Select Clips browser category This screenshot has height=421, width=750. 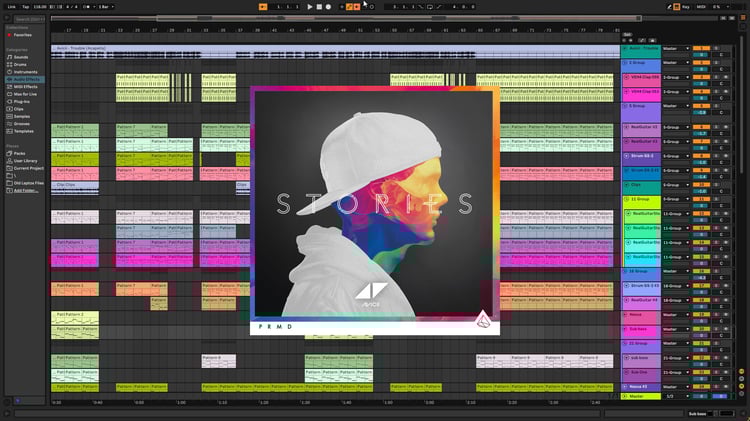tap(19, 109)
